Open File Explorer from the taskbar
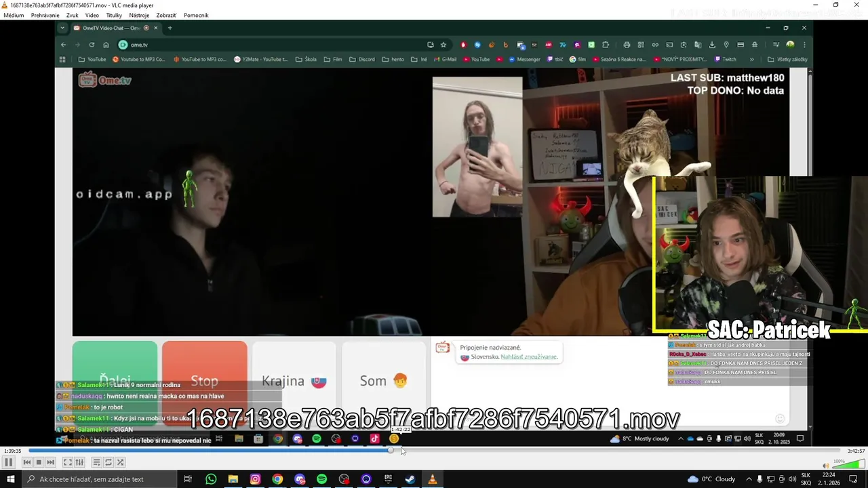Image resolution: width=868 pixels, height=488 pixels. 233,479
